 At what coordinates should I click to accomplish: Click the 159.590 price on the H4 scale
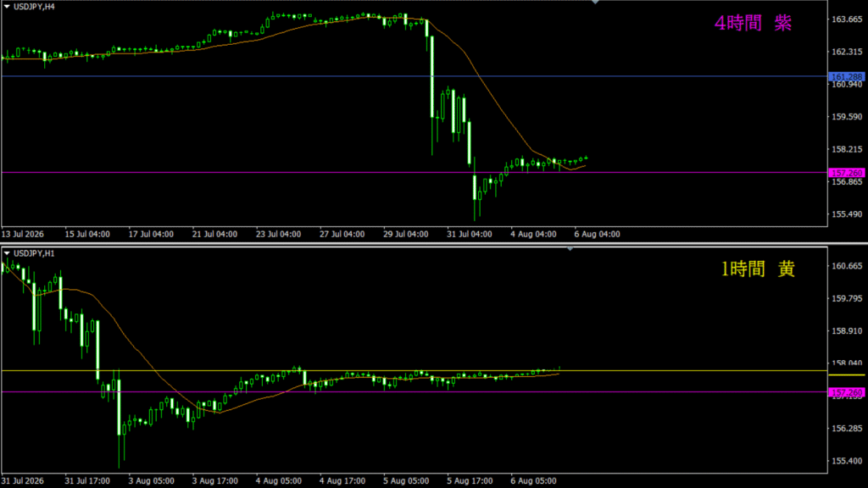pos(847,117)
